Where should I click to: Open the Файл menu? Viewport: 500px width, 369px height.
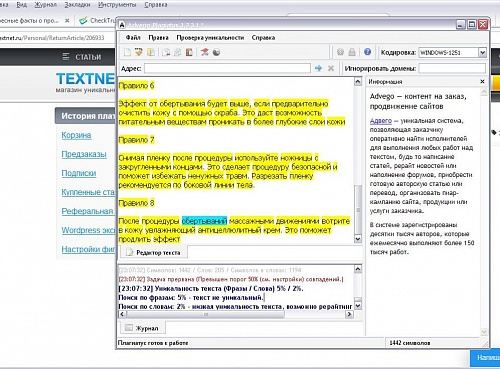133,37
